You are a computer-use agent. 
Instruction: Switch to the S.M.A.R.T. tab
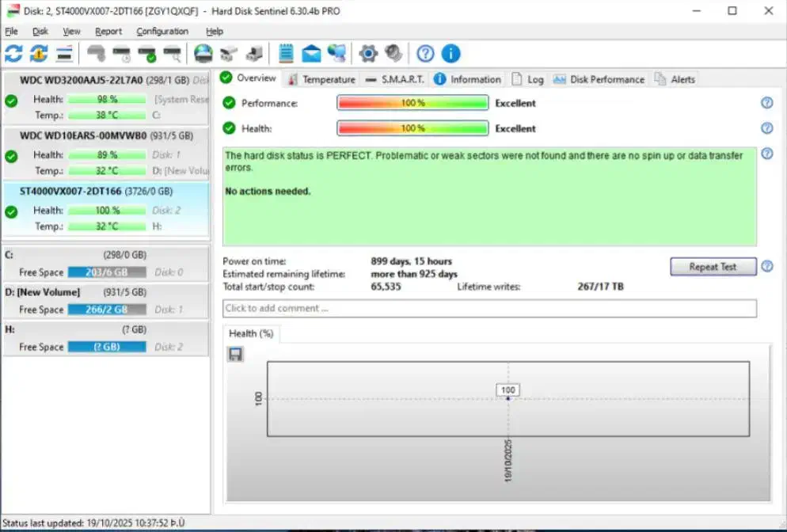[395, 79]
